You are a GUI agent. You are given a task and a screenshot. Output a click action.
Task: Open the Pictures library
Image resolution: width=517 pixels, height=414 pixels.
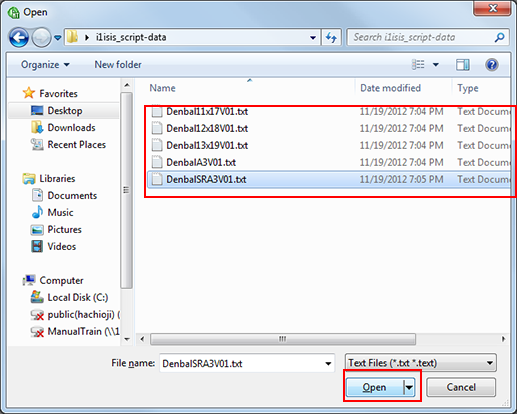click(x=64, y=230)
